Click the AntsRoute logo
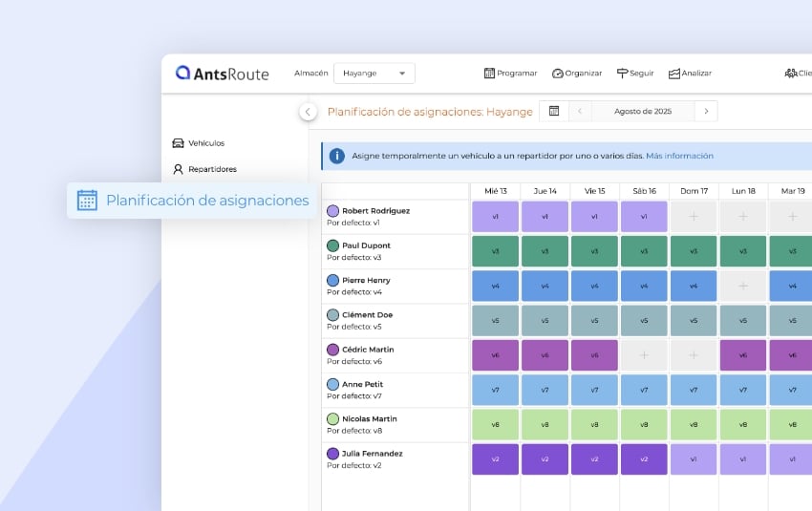The width and height of the screenshot is (812, 511). (x=223, y=74)
